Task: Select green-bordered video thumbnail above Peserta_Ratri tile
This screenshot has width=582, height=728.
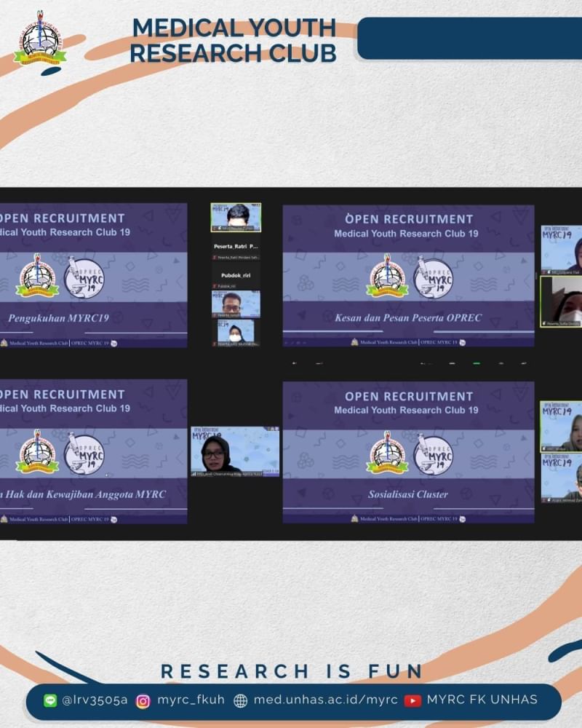Action: click(236, 217)
